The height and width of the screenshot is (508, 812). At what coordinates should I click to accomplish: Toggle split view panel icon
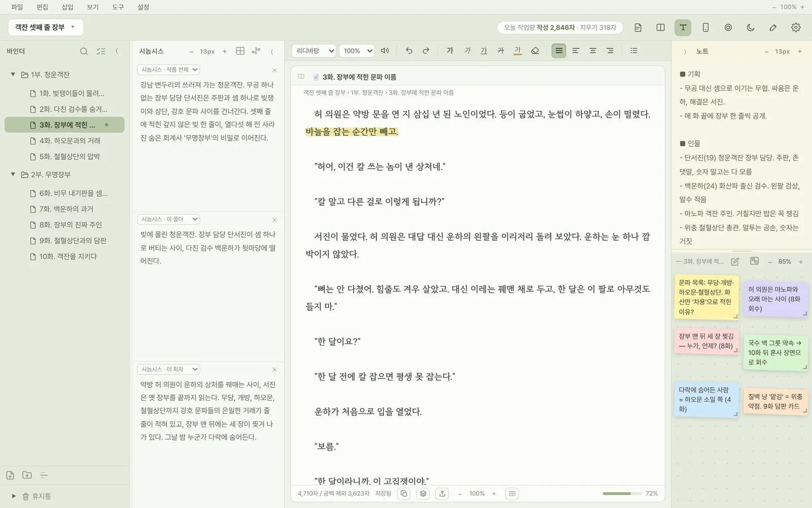660,27
